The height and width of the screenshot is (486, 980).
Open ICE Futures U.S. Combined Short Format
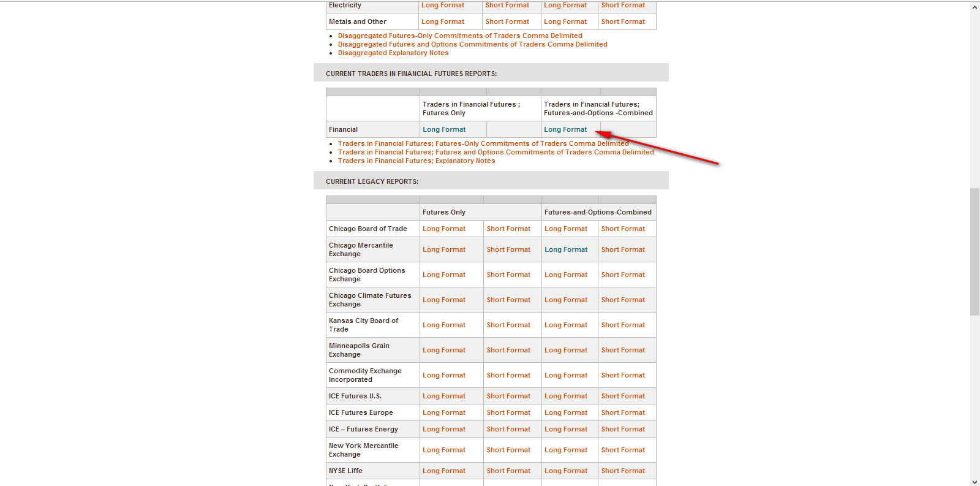(623, 396)
